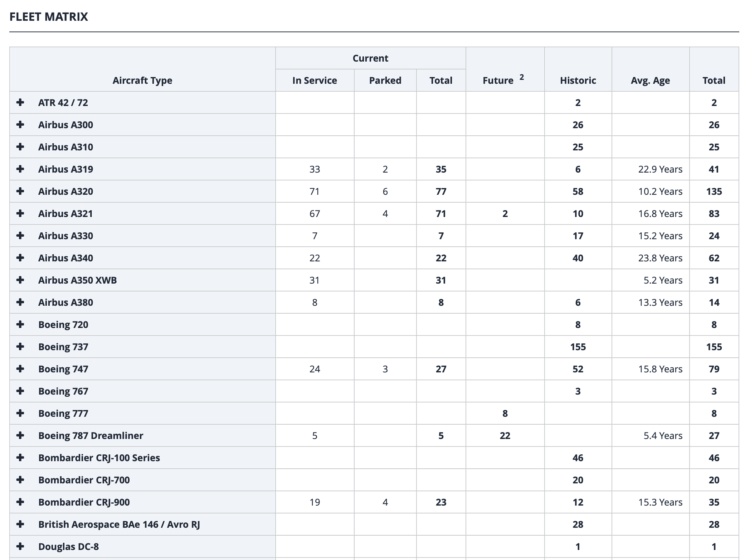
Task: Expand the Airbus A319 row
Action: point(20,169)
